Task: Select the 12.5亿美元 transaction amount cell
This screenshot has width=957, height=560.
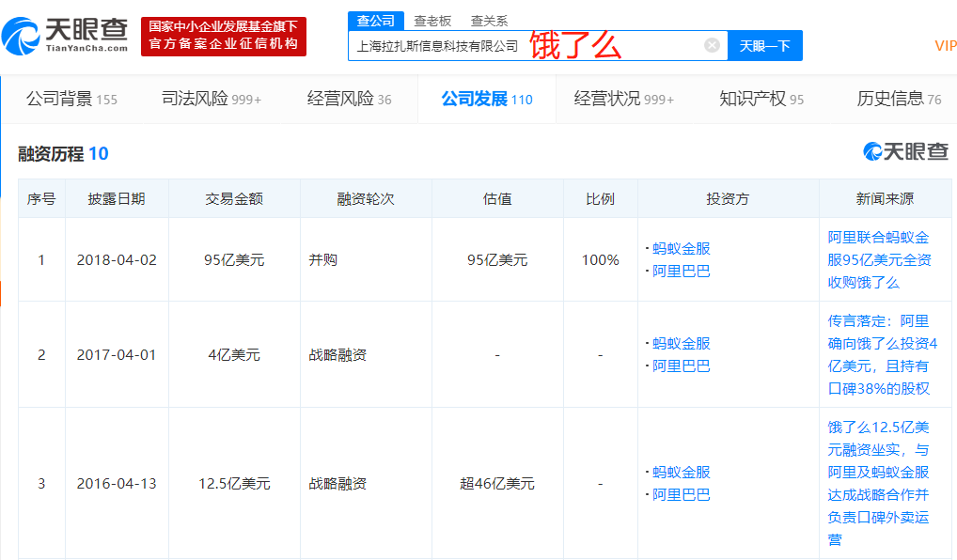Action: click(234, 484)
